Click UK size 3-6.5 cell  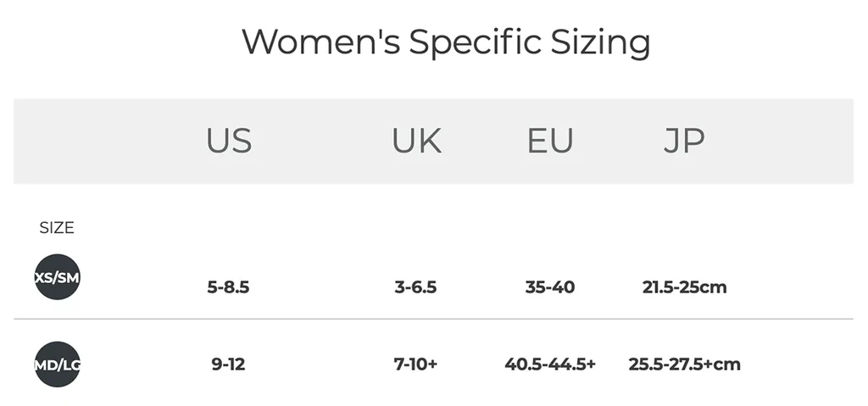pos(415,287)
